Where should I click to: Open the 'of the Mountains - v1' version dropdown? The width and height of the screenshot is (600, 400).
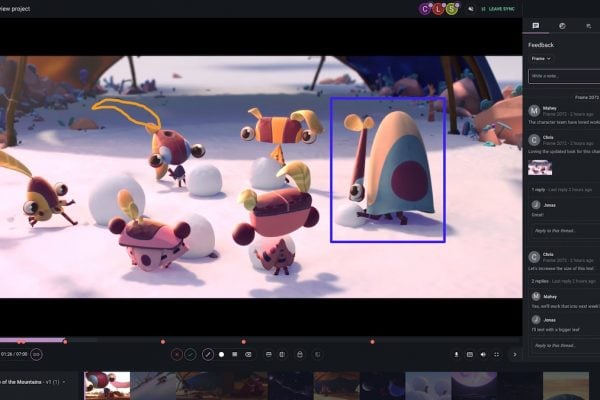tap(32, 382)
